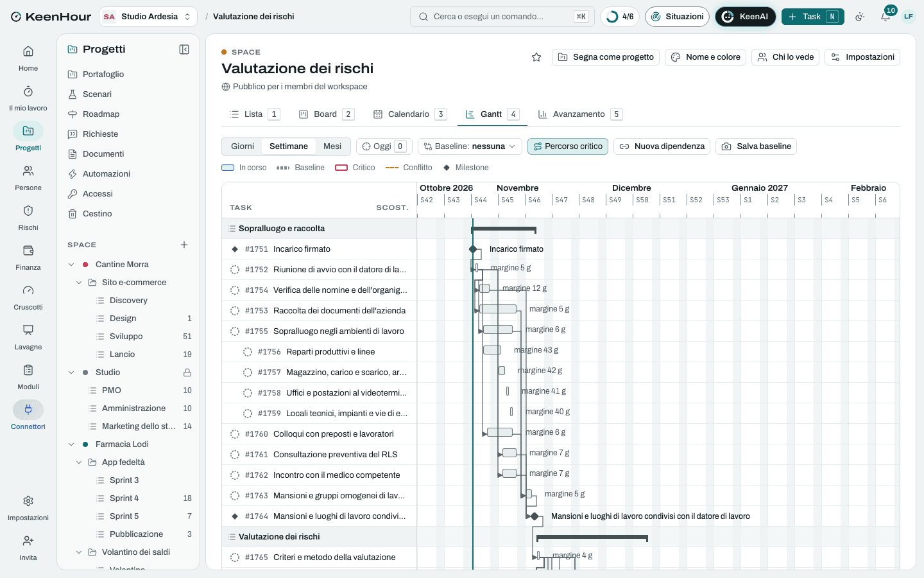Image resolution: width=924 pixels, height=578 pixels.
Task: Star Valutazione dei rischi as favorite
Action: 536,57
